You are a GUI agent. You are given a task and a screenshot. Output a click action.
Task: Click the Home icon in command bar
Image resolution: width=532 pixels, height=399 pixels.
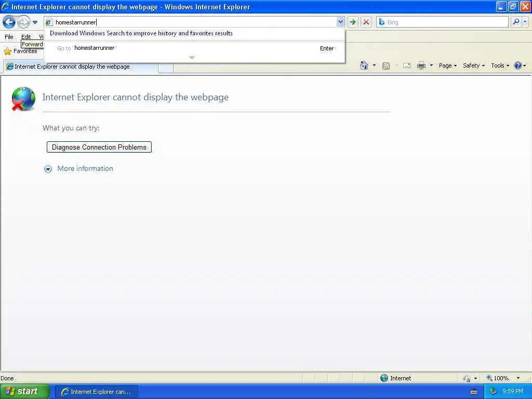pos(364,65)
